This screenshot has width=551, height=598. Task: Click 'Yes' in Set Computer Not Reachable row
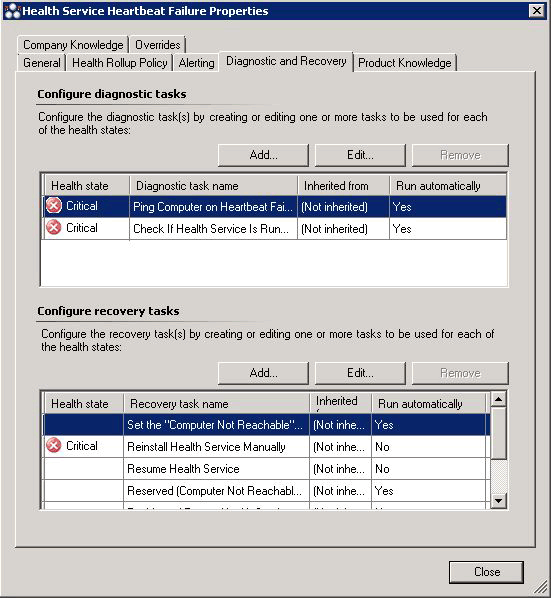(x=384, y=425)
